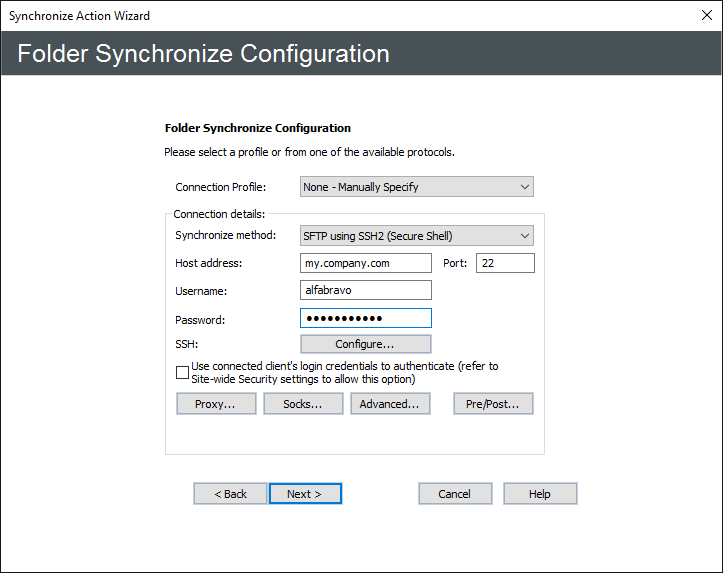Open the Proxy settings

[216, 404]
